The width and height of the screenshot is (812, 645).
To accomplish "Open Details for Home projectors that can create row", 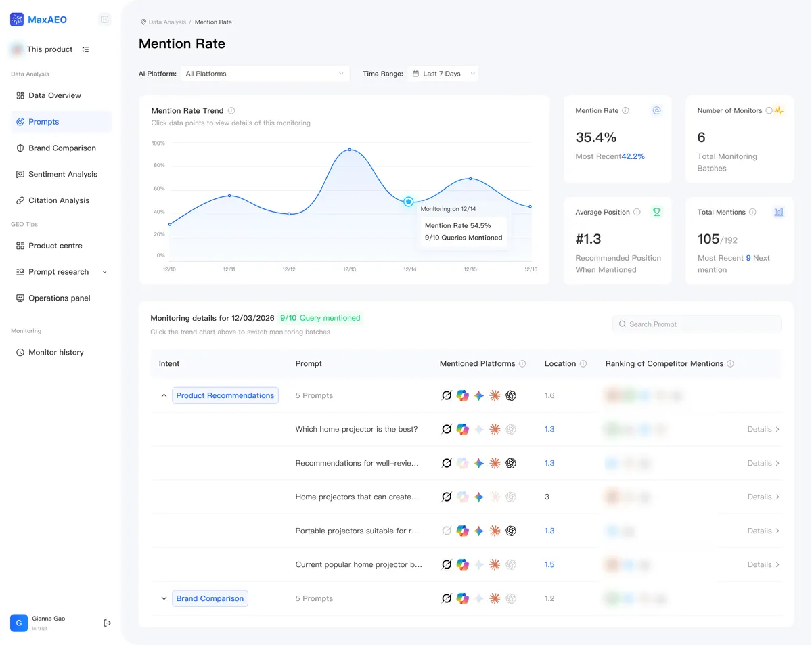I will tap(763, 497).
